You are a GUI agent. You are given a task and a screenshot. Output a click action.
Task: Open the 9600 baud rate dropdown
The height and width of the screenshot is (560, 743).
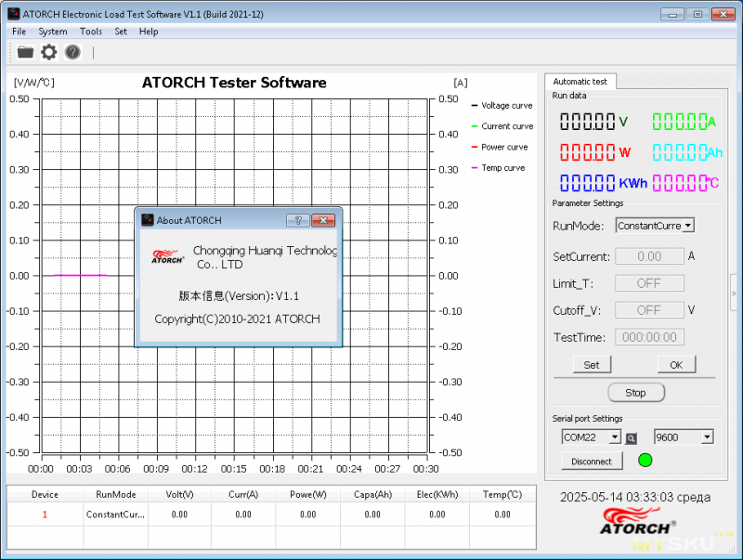coord(707,436)
